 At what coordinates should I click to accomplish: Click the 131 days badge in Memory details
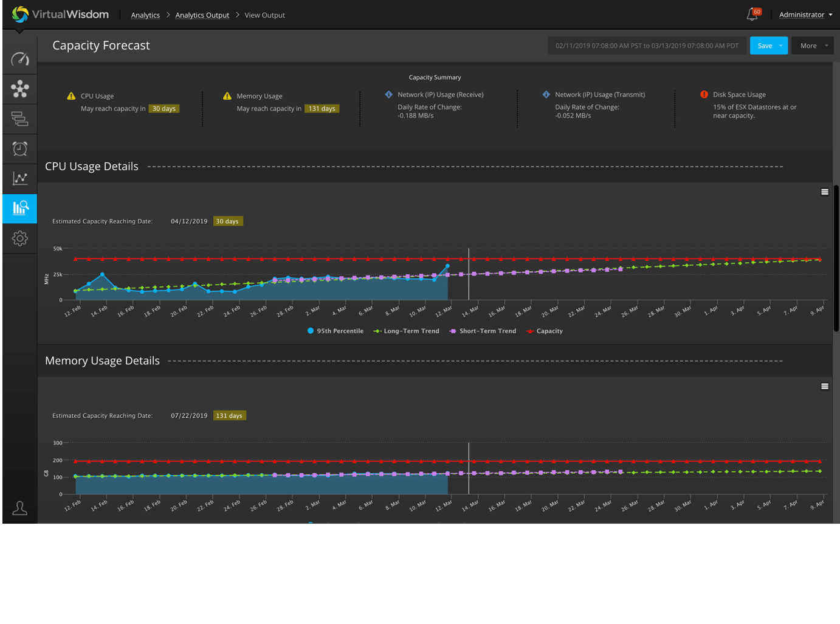(230, 416)
